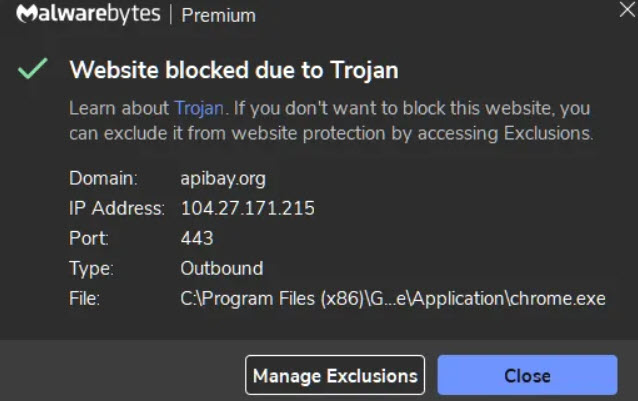The width and height of the screenshot is (638, 401).
Task: Click the IP address 104.27.171.215
Action: coord(247,209)
